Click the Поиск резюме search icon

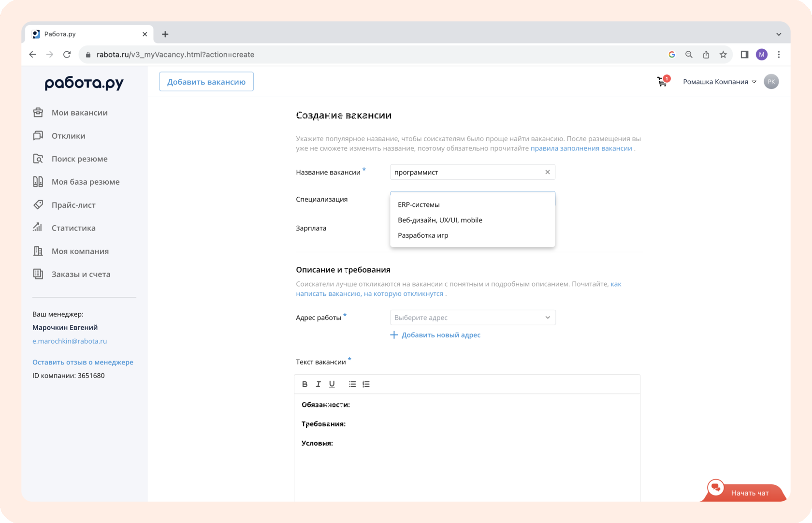pyautogui.click(x=38, y=159)
